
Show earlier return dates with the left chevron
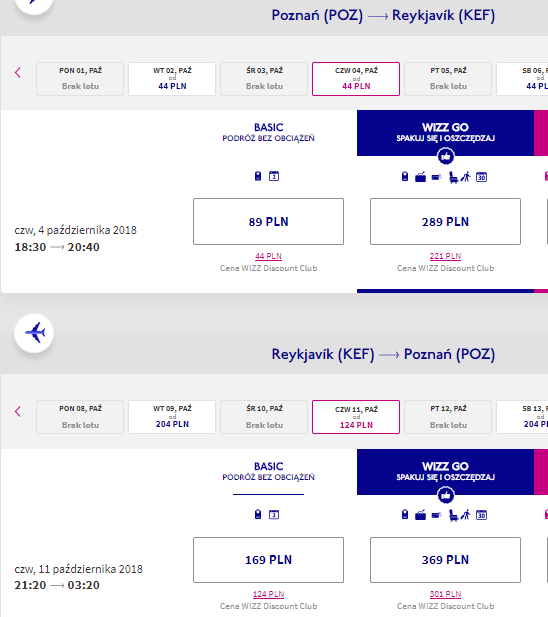(18, 412)
